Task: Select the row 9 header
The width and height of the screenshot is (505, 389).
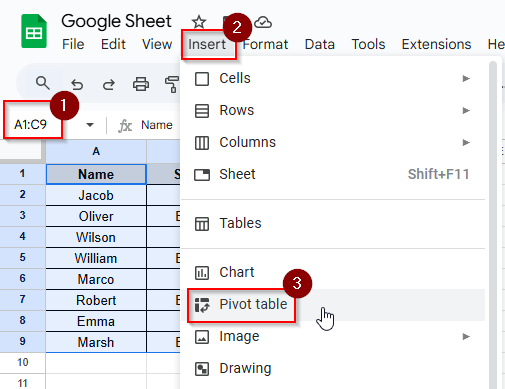Action: click(x=22, y=342)
